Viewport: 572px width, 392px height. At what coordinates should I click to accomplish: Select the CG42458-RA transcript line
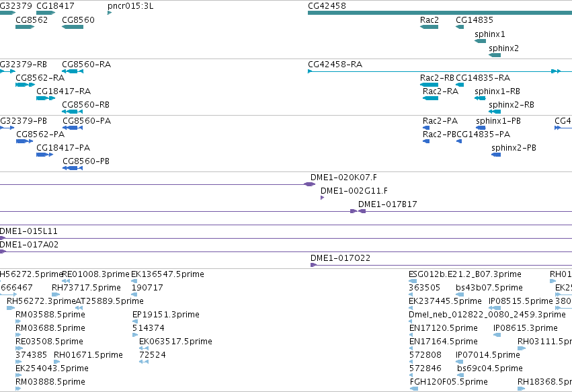pos(440,71)
